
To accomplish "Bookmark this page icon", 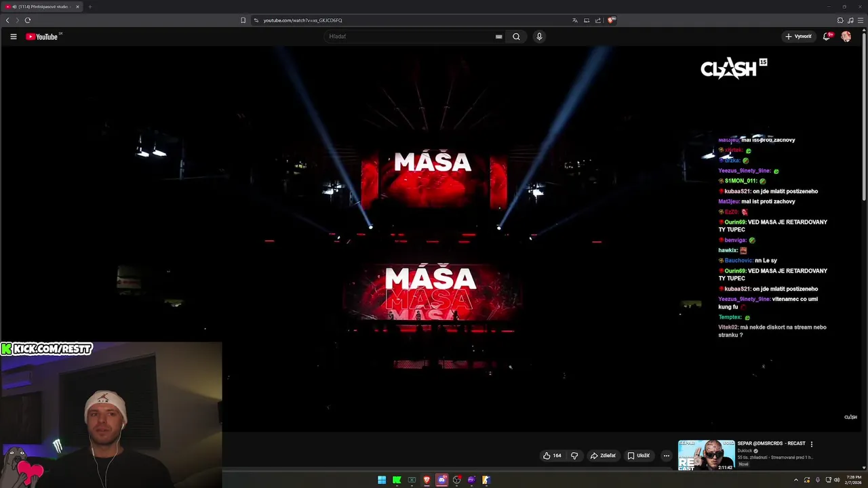I will pos(243,20).
